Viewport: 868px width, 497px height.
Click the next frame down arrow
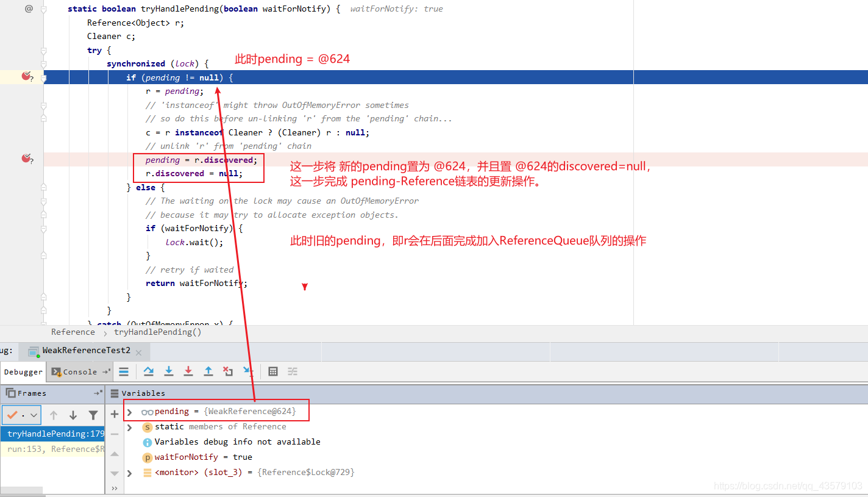pyautogui.click(x=73, y=415)
